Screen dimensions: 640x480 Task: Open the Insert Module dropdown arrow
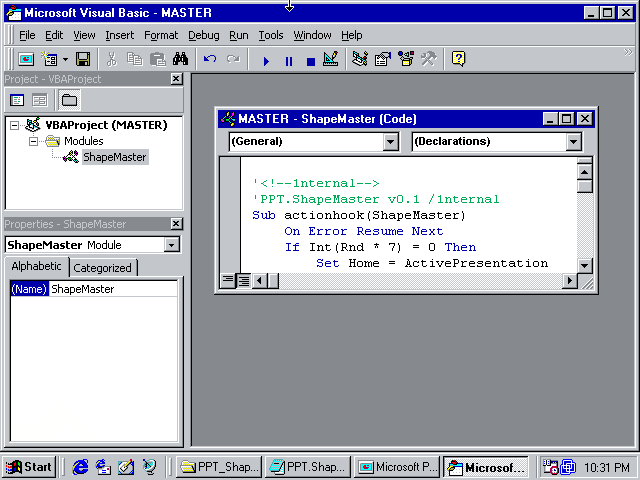pos(65,60)
